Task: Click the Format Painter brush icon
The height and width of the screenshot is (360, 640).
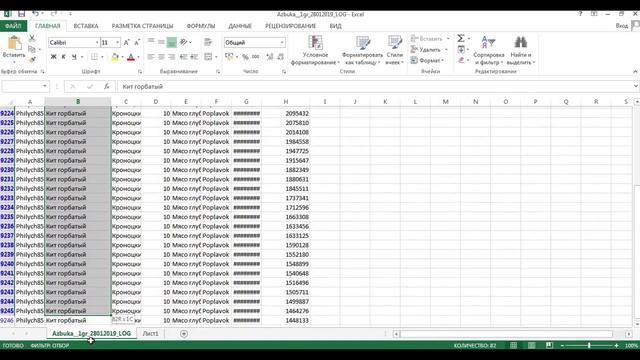Action: pyautogui.click(x=32, y=60)
